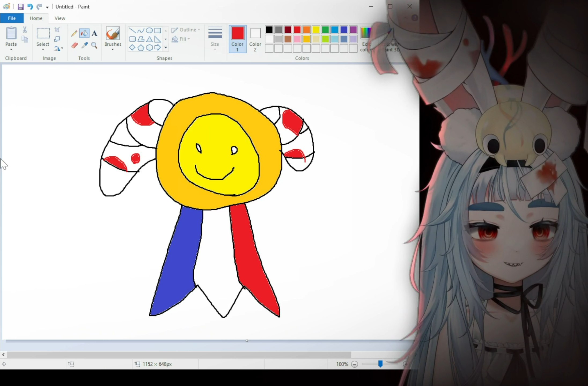Click the Copy icon
Screen dimensions: 588x386
tap(25, 39)
